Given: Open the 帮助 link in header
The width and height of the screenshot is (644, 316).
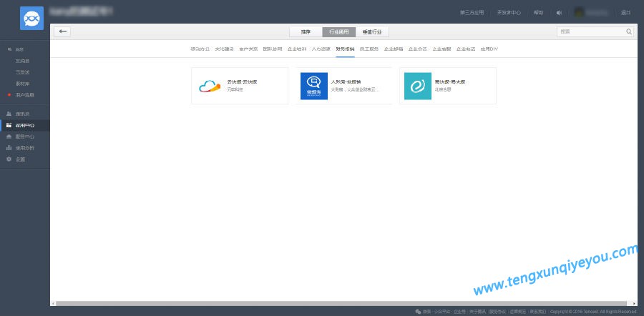Looking at the screenshot, I should [x=538, y=13].
